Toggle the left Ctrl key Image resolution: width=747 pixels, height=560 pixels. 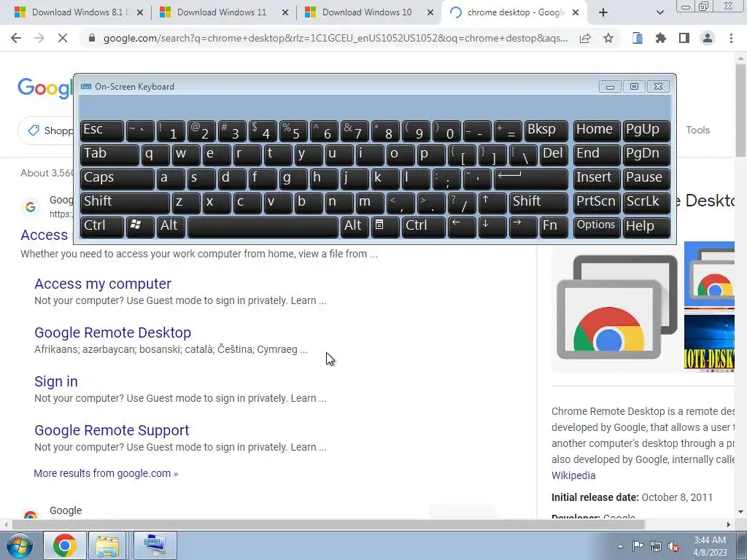[102, 227]
